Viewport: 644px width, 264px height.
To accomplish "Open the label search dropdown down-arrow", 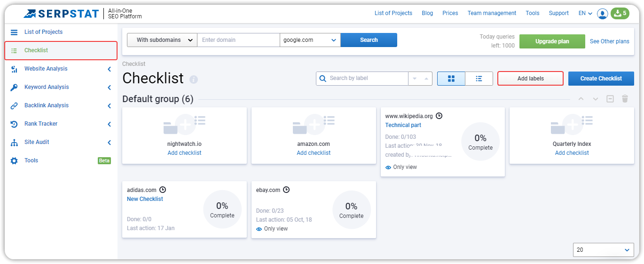I will tap(415, 79).
